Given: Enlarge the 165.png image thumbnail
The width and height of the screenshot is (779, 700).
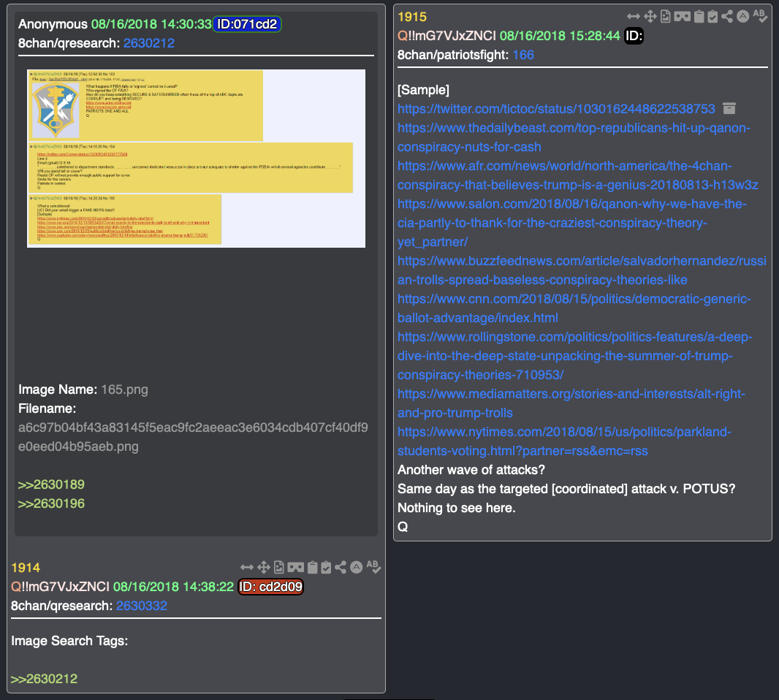Looking at the screenshot, I should coord(197,159).
